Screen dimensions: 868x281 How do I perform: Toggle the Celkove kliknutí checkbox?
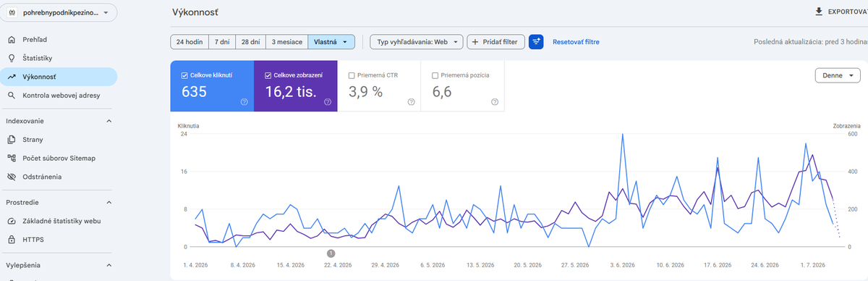(x=185, y=75)
